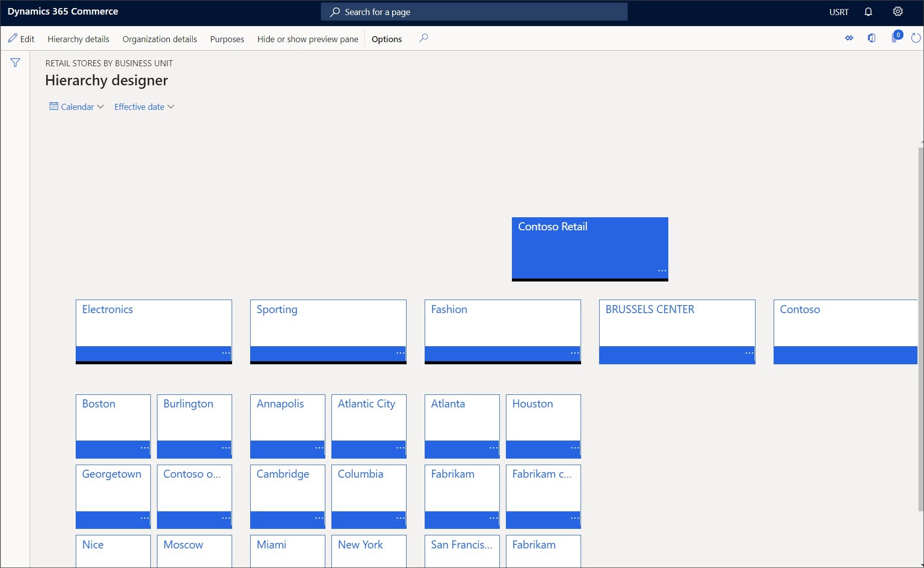Select the Fashion node
The width and height of the screenshot is (924, 568).
click(503, 332)
